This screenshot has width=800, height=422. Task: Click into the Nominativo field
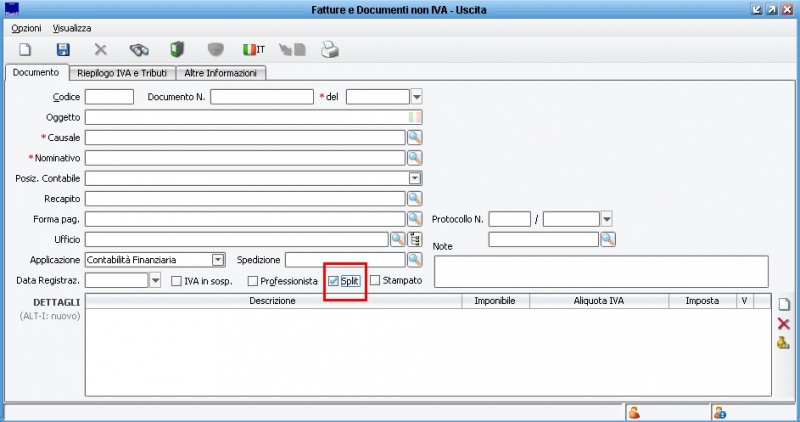[245, 158]
